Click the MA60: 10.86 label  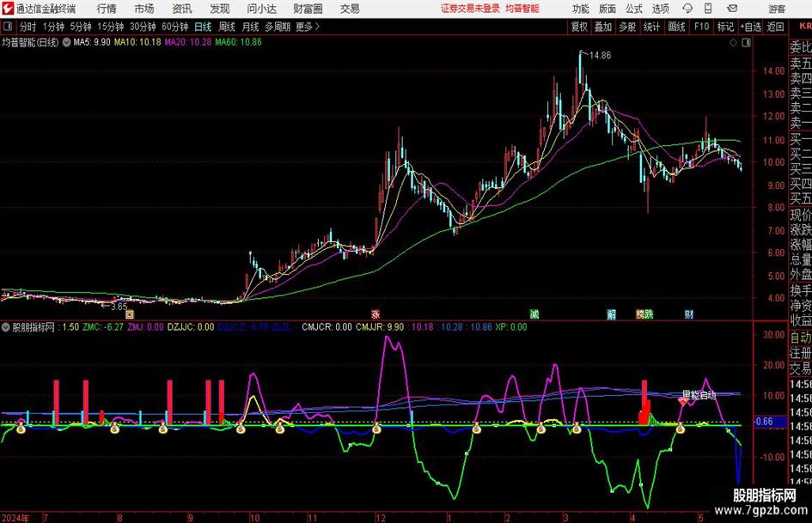tap(238, 42)
